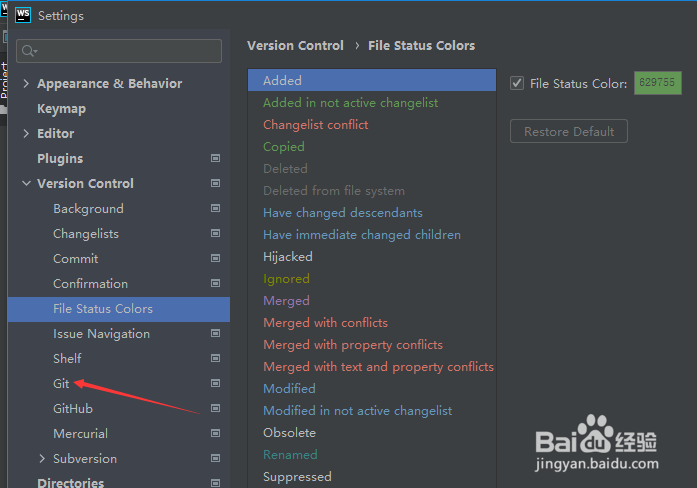Expand Appearance & Behavior section

click(26, 84)
